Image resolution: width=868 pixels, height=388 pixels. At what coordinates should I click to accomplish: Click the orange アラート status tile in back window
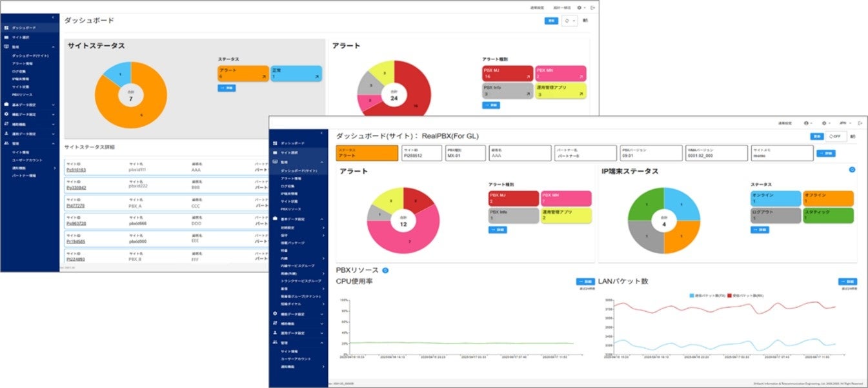[x=243, y=73]
